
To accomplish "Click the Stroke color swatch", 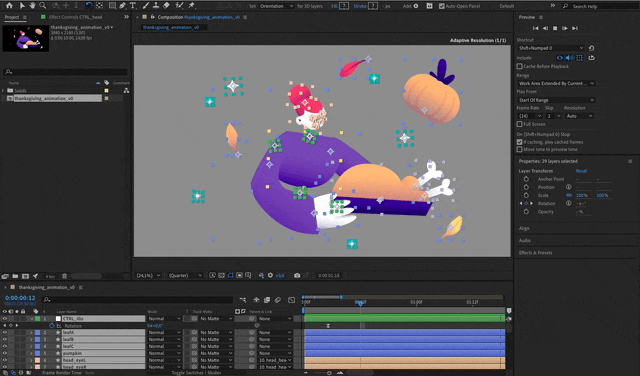I will pyautogui.click(x=373, y=6).
